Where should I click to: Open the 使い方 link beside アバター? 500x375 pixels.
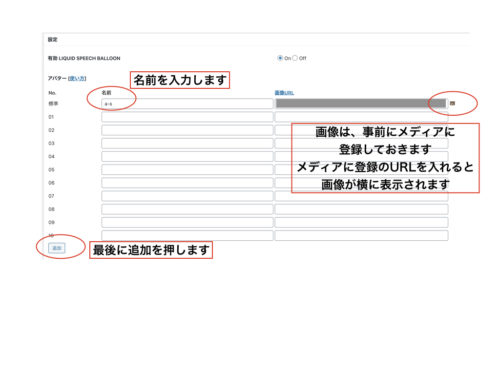(x=77, y=78)
